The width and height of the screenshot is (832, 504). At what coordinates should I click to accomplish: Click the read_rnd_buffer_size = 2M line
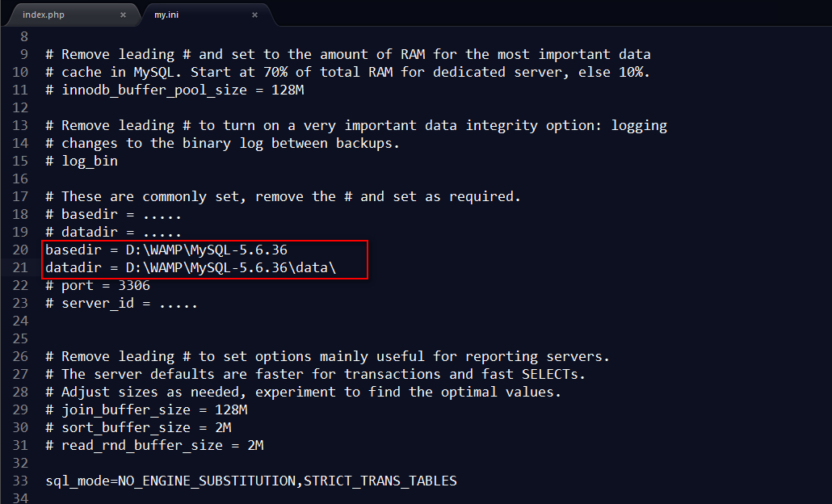pos(154,445)
